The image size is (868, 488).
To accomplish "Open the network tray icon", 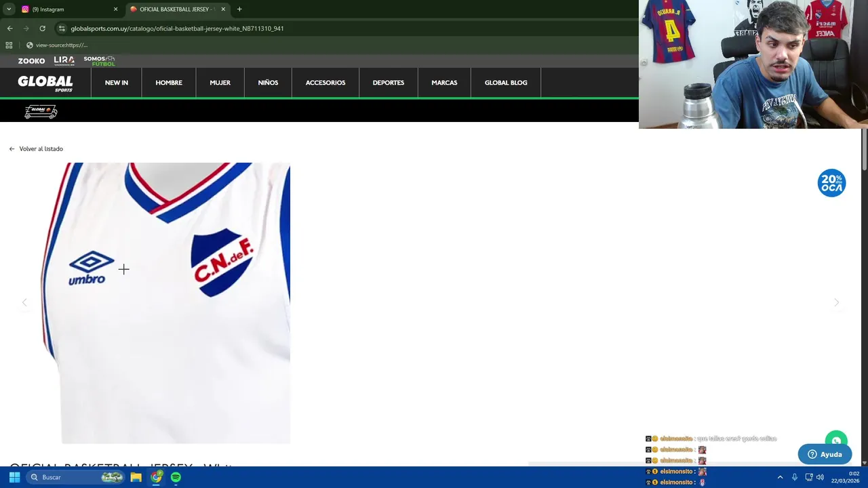I will tap(808, 477).
